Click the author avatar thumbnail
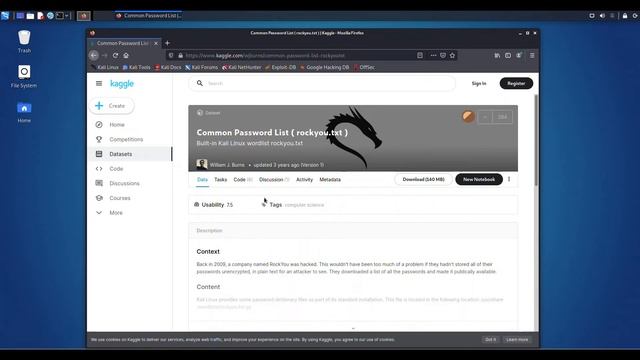Viewport: 640px width, 360px height. pos(202,164)
